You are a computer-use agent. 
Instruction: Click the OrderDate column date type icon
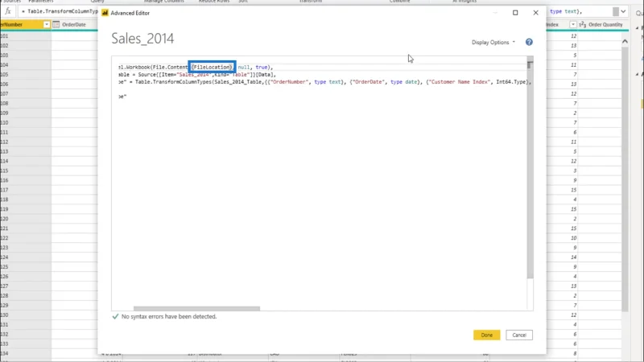click(56, 25)
